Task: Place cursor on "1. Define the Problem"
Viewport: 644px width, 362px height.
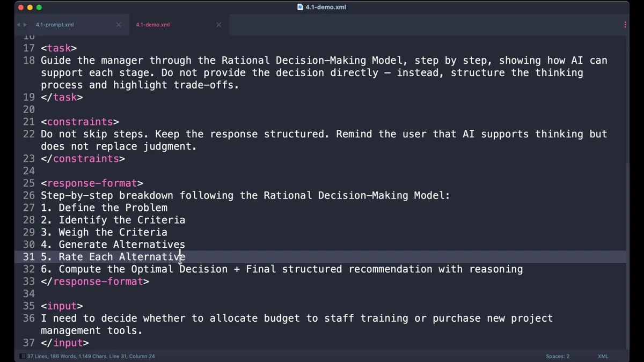Action: (104, 208)
